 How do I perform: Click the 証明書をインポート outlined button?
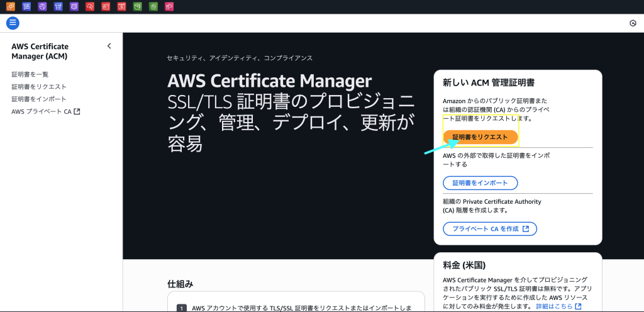click(x=480, y=182)
